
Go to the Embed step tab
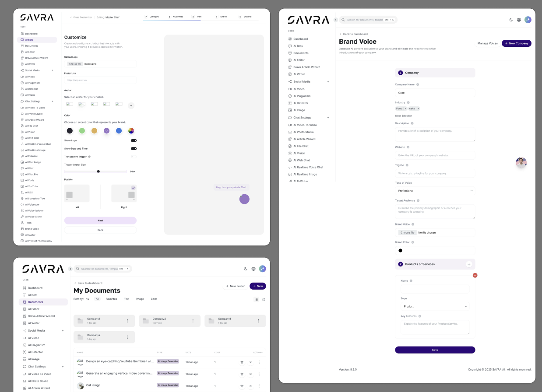tap(222, 17)
